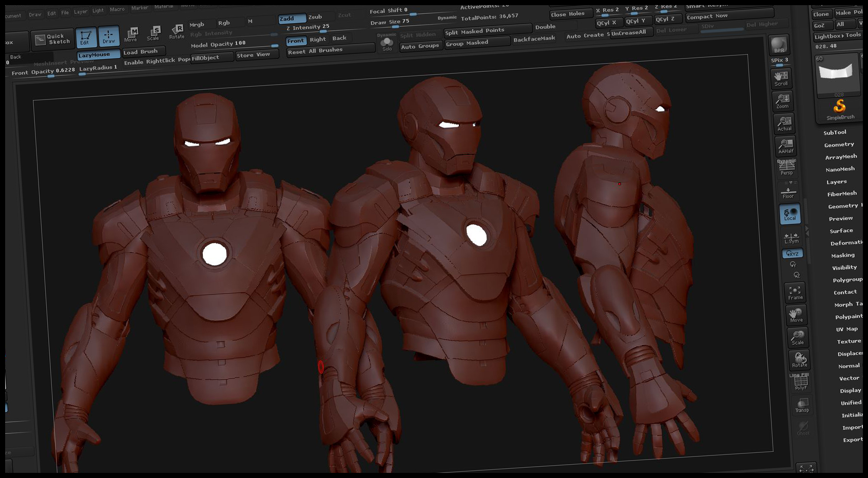Click the BPR render icon
868x478 pixels.
point(779,45)
